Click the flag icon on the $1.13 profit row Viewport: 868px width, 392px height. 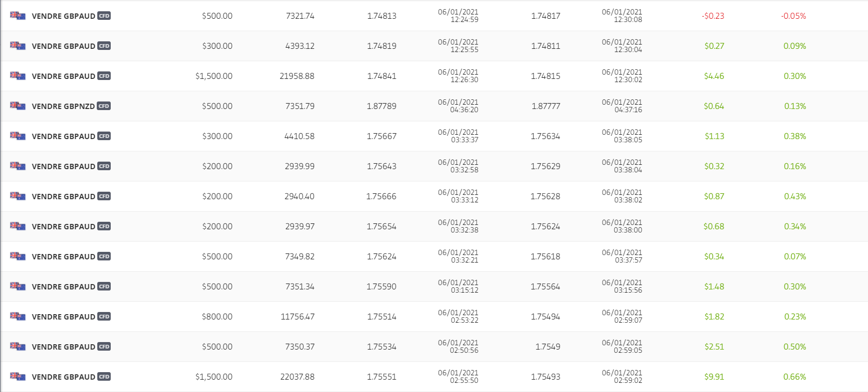pyautogui.click(x=18, y=136)
